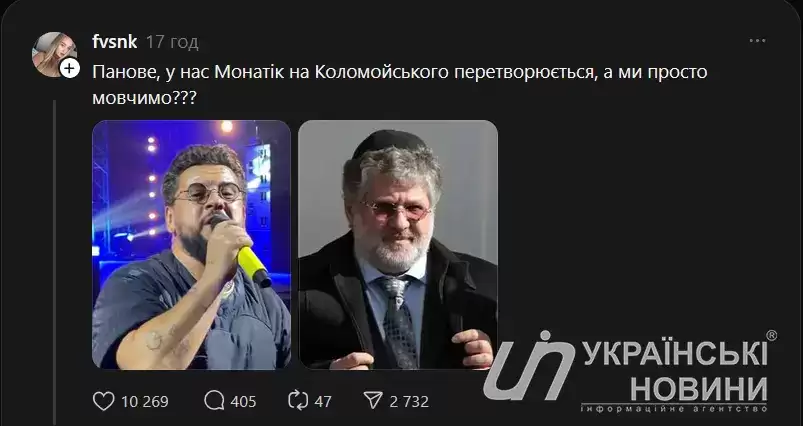View the 2 732 shares count
The width and height of the screenshot is (803, 426).
point(409,402)
